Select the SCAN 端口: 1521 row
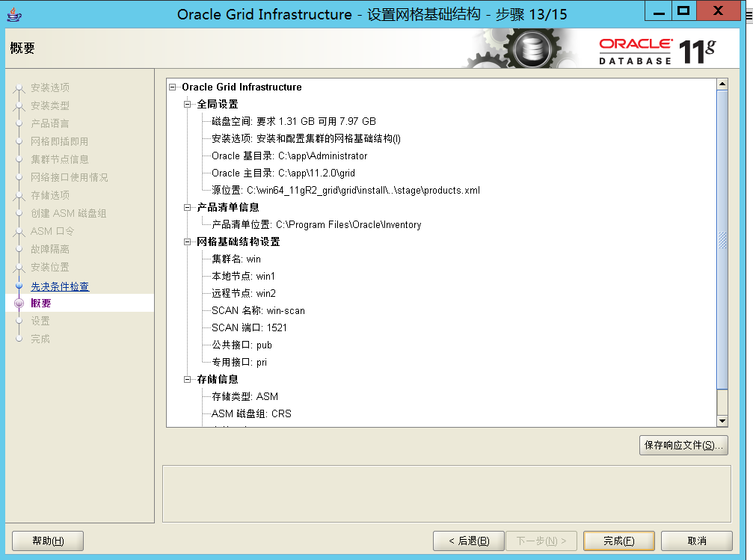Screen dimensions: 753x560 [249, 328]
